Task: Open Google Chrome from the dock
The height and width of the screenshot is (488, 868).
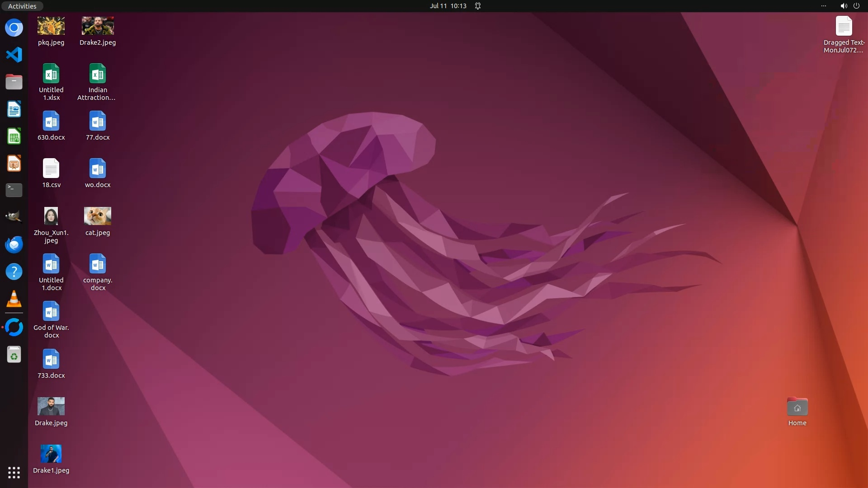Action: (14, 28)
